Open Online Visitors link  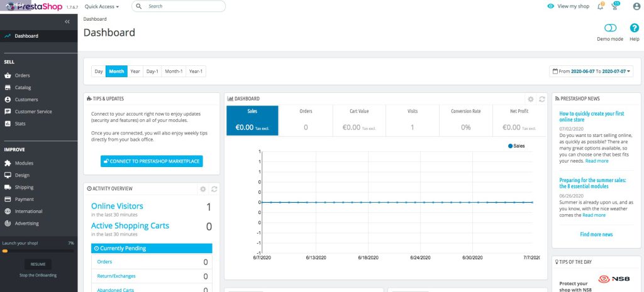point(117,206)
